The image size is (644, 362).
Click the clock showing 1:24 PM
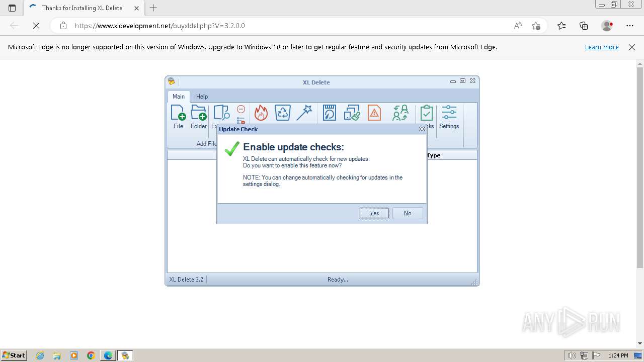618,355
